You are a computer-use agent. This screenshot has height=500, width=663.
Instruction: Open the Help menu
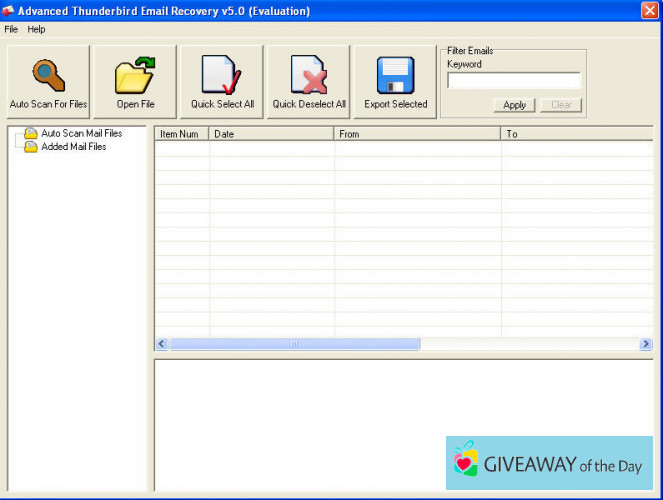pos(36,29)
